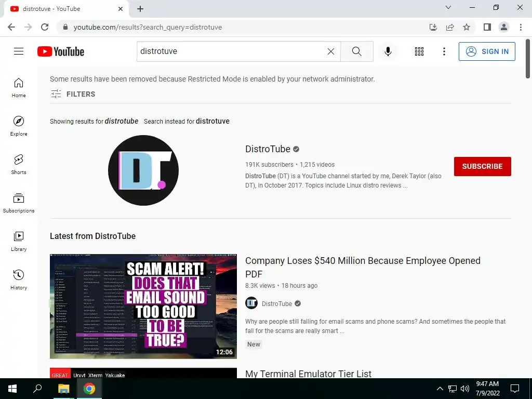Viewport: 532px width, 399px height.
Task: Share this page from the address bar
Action: tap(450, 27)
